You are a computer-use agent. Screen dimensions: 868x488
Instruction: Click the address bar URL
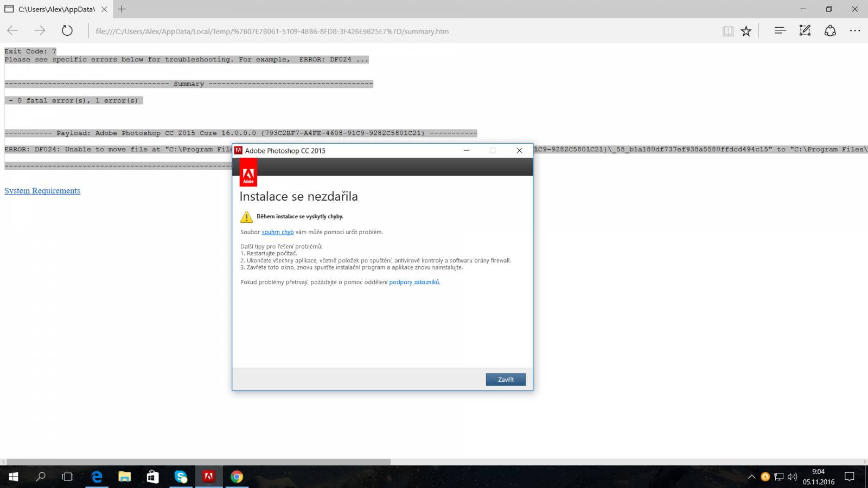(272, 31)
